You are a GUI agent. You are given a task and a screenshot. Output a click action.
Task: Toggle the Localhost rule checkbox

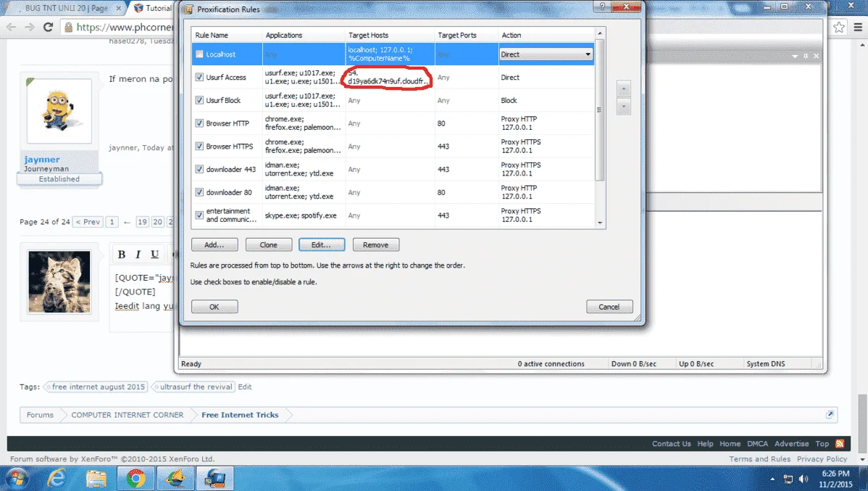[199, 54]
